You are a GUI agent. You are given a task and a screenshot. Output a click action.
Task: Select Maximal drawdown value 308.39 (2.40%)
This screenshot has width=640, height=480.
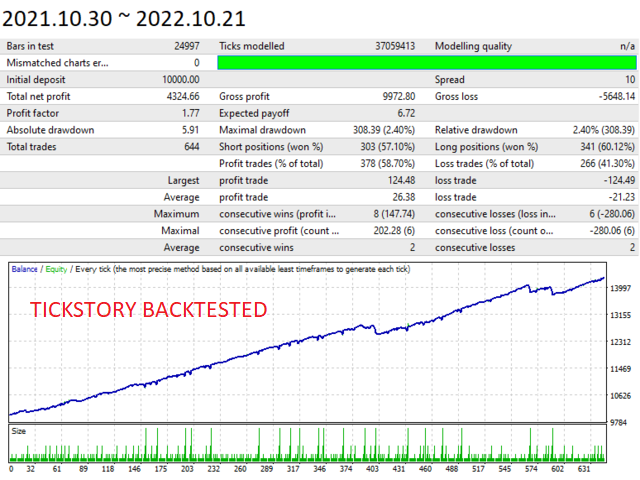384,130
